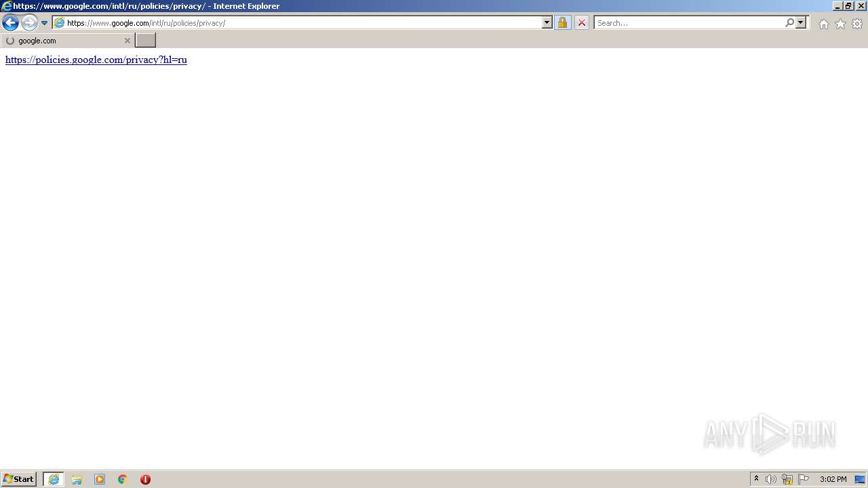The width and height of the screenshot is (868, 488).
Task: Close the google.com tab
Action: [x=127, y=41]
